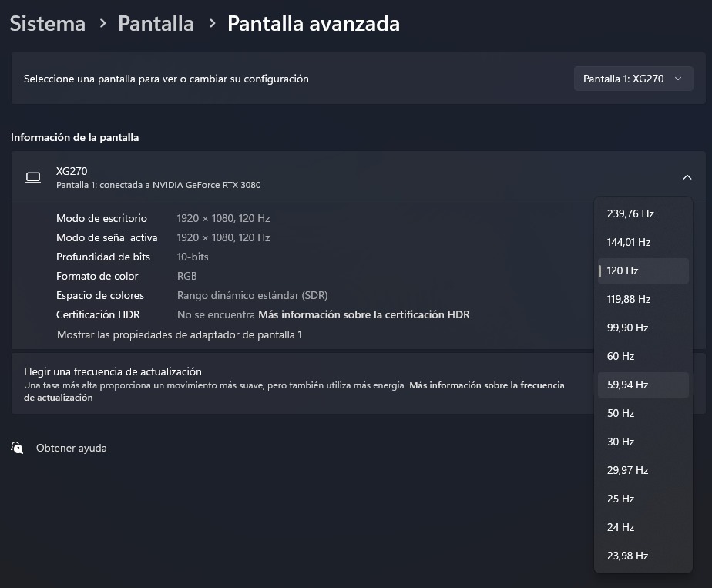Click the XG270 monitor icon
Image resolution: width=712 pixels, height=588 pixels.
click(x=33, y=178)
